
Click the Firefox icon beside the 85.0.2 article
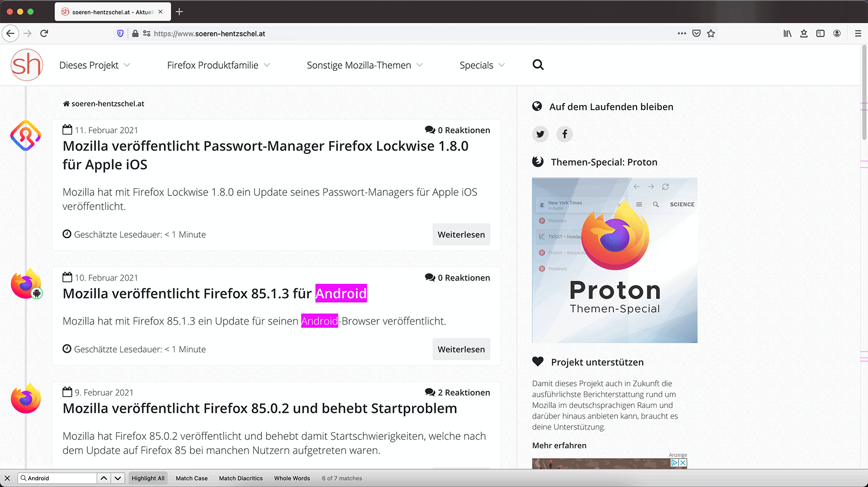[x=26, y=399]
